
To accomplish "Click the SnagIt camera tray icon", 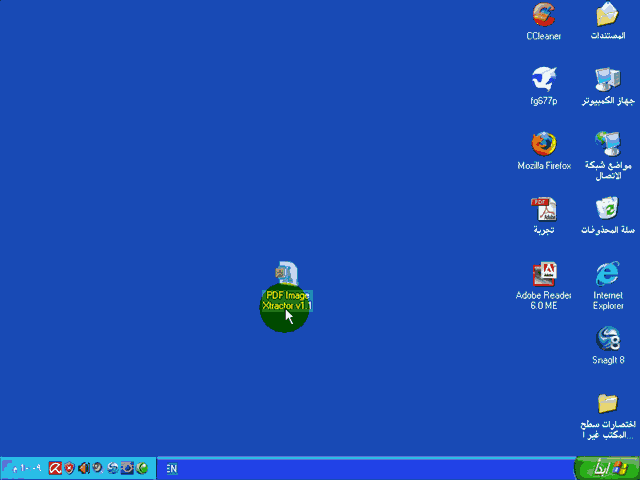I will 127,468.
